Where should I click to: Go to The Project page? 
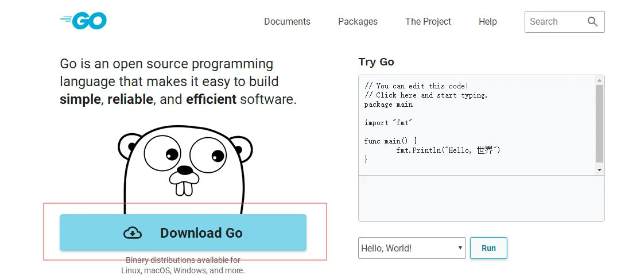[x=428, y=21]
